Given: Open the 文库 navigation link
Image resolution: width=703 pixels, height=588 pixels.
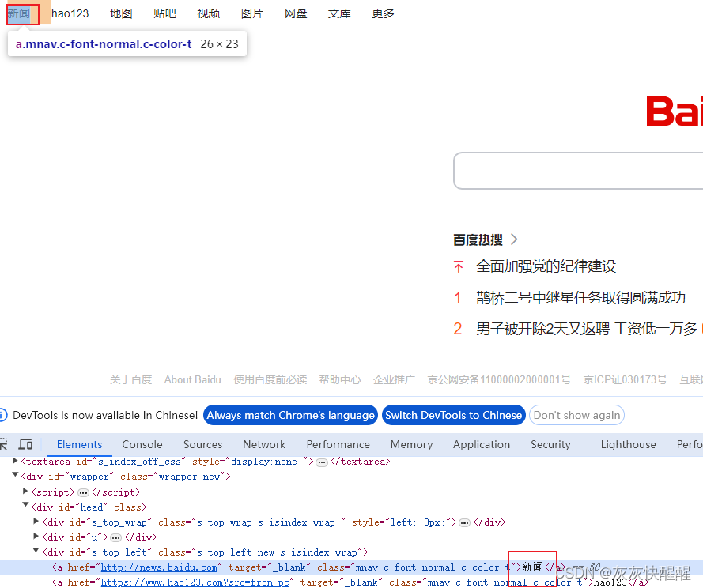Looking at the screenshot, I should coord(339,13).
